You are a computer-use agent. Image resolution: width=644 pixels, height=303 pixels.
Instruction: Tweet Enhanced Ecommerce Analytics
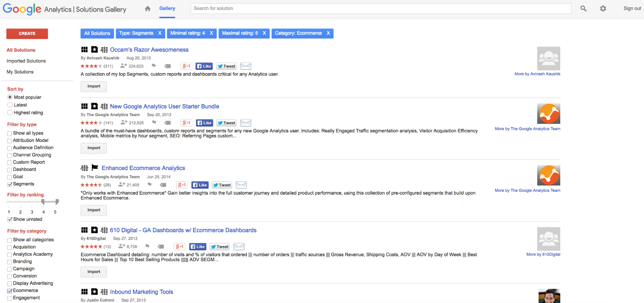(x=222, y=185)
